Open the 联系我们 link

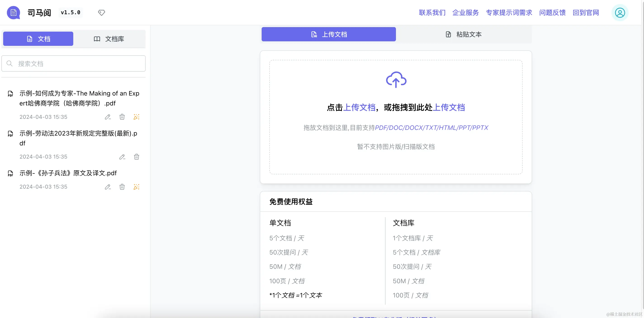(x=432, y=12)
